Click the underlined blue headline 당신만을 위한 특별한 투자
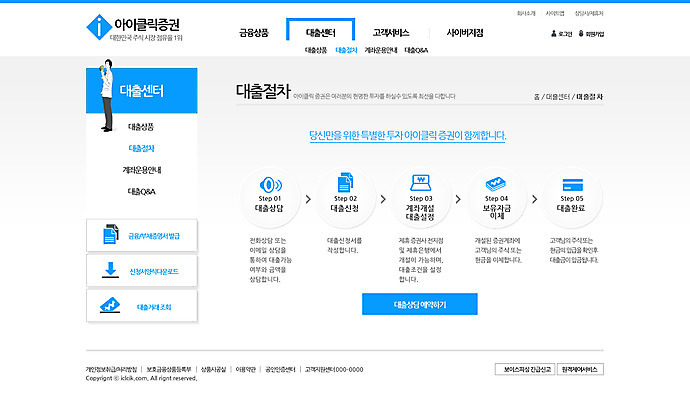This screenshot has height=400, width=690. [x=407, y=136]
